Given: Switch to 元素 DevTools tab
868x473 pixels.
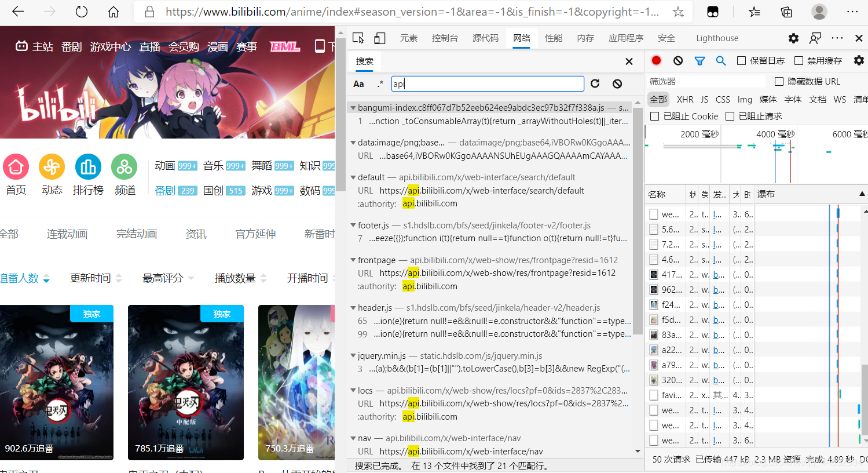Looking at the screenshot, I should (409, 38).
